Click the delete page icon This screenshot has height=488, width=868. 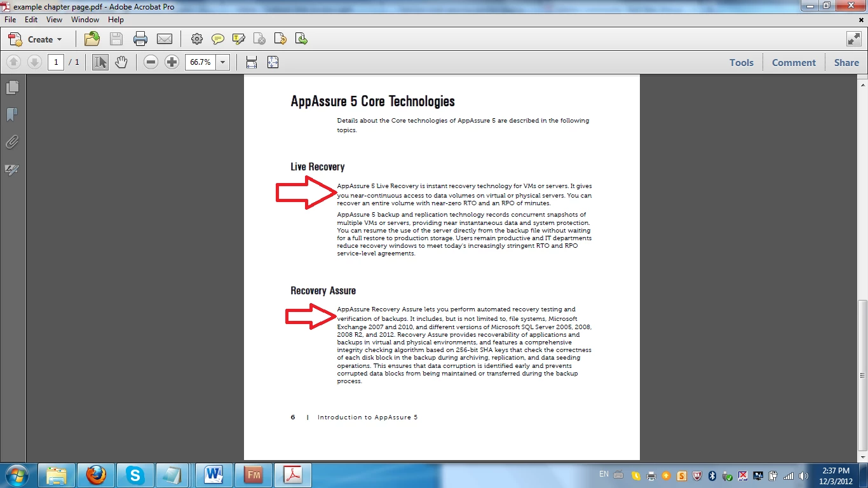pos(260,39)
